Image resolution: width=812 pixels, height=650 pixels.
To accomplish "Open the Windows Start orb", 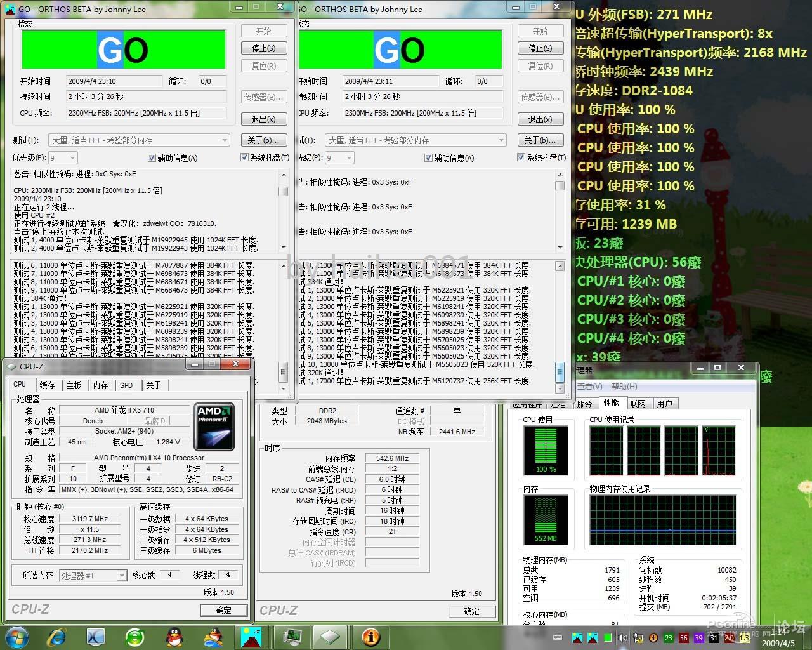I will coord(17,636).
